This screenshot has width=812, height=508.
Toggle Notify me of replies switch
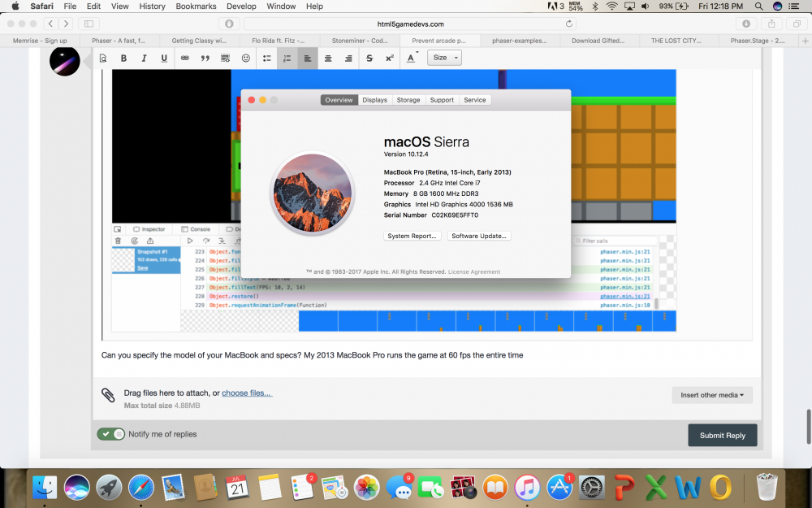tap(111, 434)
